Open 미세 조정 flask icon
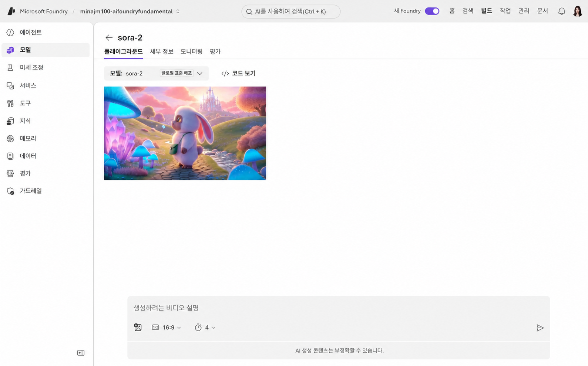This screenshot has height=366, width=588. click(x=10, y=68)
